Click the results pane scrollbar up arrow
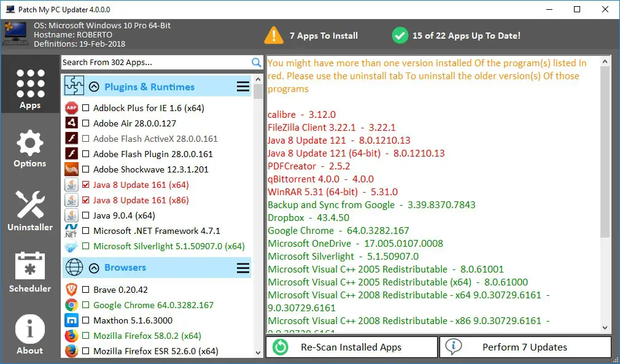The width and height of the screenshot is (620, 364). coord(605,61)
